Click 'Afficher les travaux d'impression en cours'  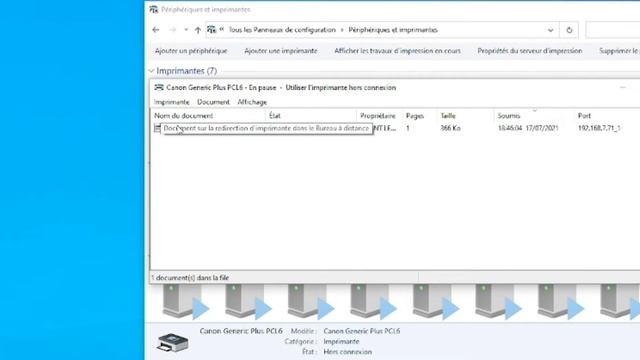pos(398,51)
